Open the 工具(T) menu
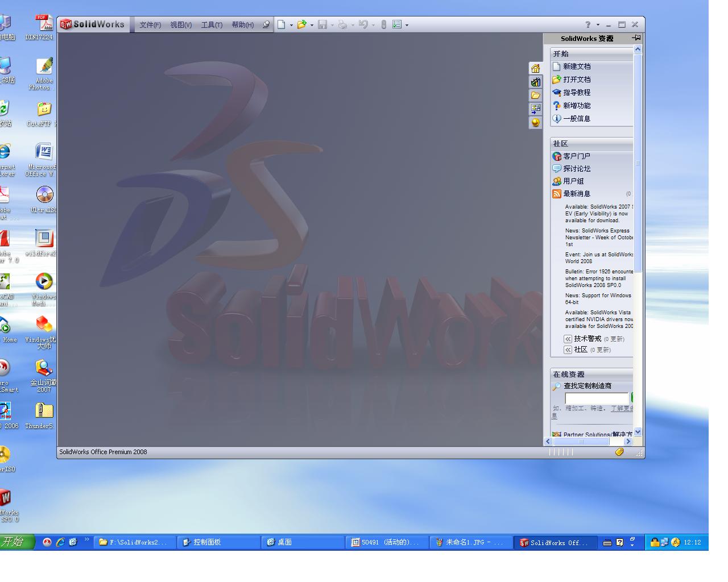This screenshot has height=582, width=728. pos(212,25)
